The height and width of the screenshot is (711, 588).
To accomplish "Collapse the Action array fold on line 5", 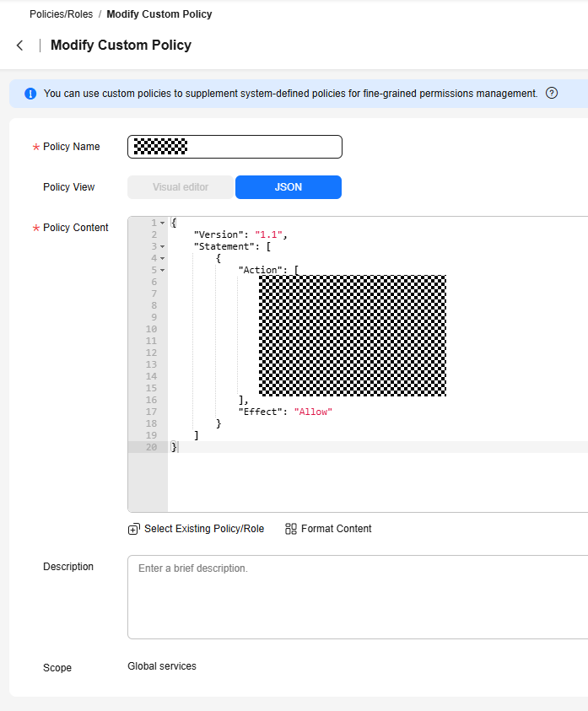I will pyautogui.click(x=163, y=270).
